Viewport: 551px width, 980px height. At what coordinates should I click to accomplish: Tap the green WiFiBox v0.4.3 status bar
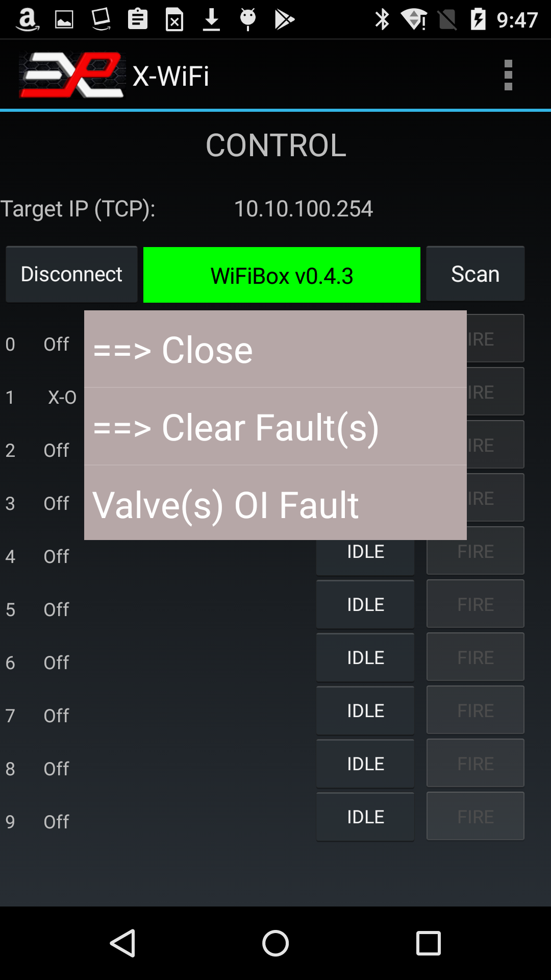click(282, 275)
